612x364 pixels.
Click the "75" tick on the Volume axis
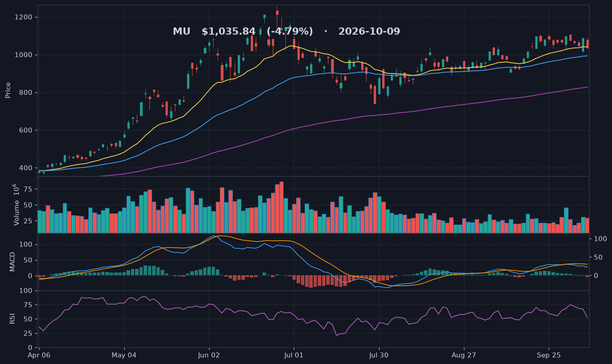pos(28,189)
